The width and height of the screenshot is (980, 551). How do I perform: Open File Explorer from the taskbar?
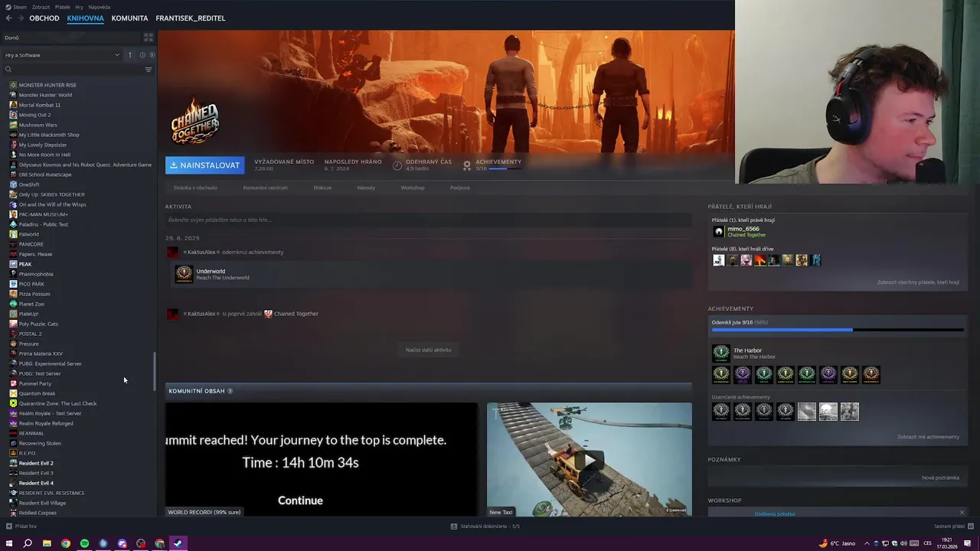click(47, 543)
